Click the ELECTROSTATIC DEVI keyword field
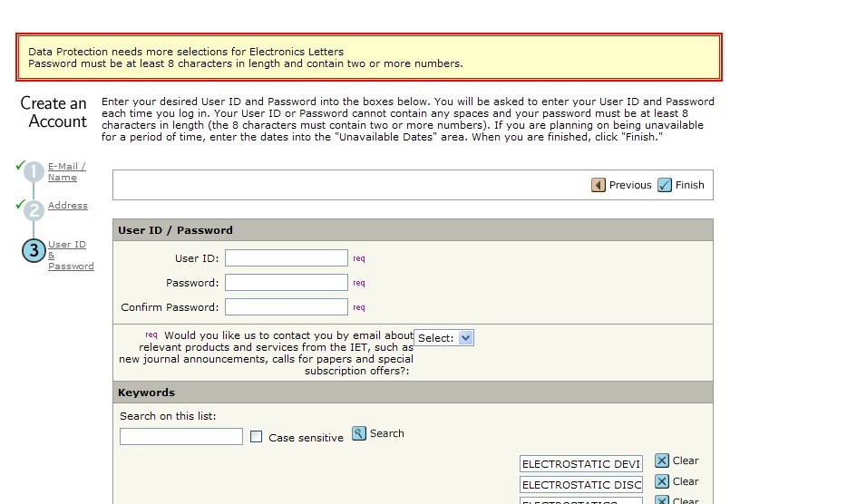Screen dimensions: 847x504 581,464
